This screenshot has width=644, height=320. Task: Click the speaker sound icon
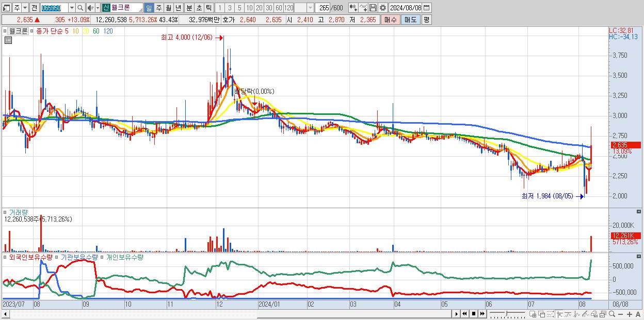click(90, 8)
